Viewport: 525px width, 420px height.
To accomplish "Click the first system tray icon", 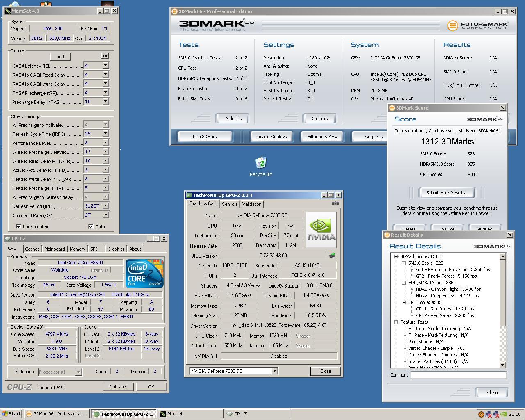I will 482,414.
